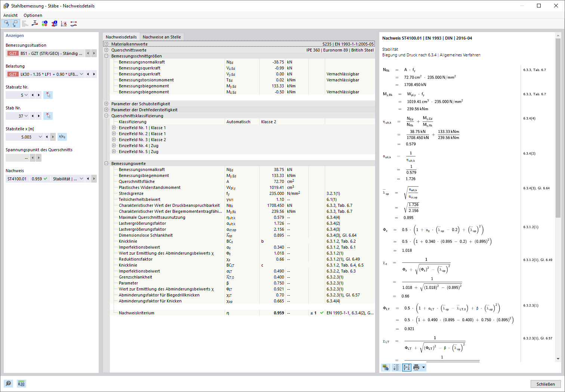
Task: Show cross-section info I-beam icon
Action: 54,24
